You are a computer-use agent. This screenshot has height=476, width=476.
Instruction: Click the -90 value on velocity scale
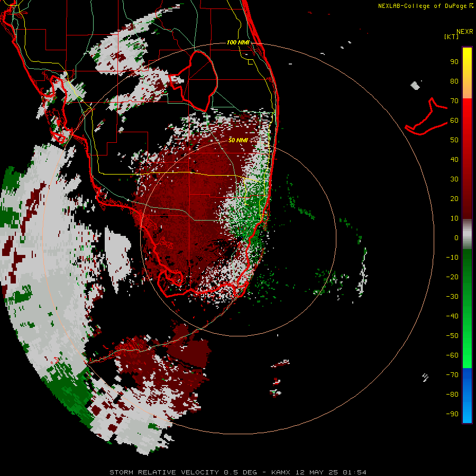point(452,414)
